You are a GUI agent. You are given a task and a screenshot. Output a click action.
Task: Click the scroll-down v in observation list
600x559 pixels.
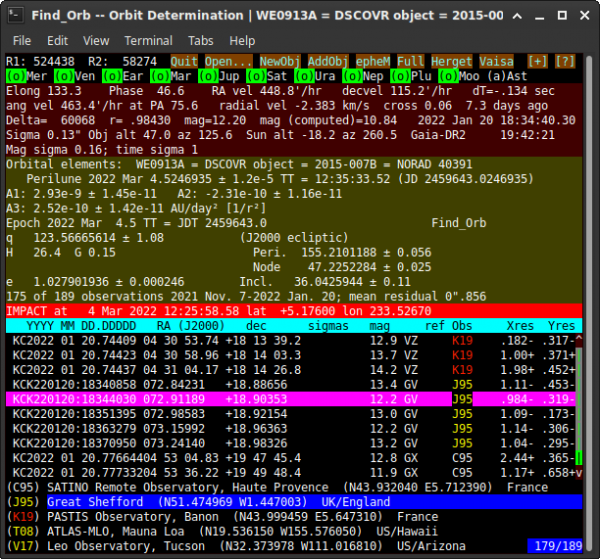click(x=579, y=473)
